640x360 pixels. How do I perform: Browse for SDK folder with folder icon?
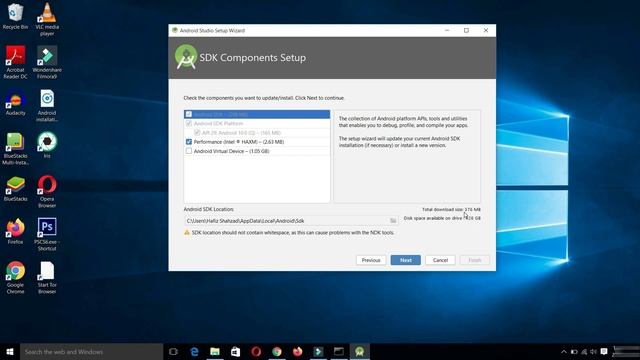393,221
